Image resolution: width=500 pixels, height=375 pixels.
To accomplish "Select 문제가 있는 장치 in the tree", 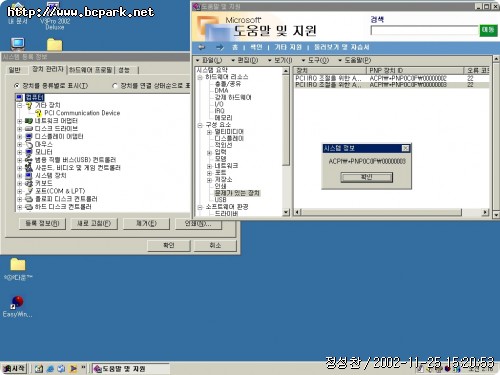I will 237,193.
